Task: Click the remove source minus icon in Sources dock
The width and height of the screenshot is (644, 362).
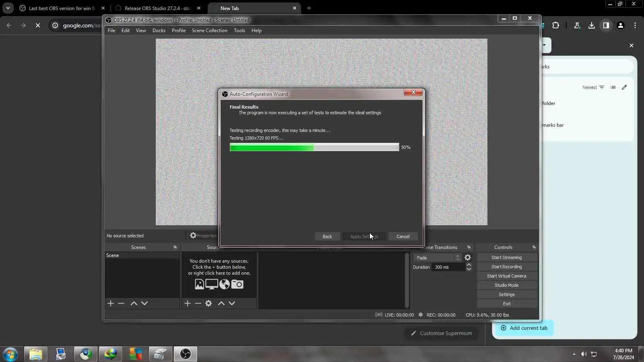Action: [198, 303]
